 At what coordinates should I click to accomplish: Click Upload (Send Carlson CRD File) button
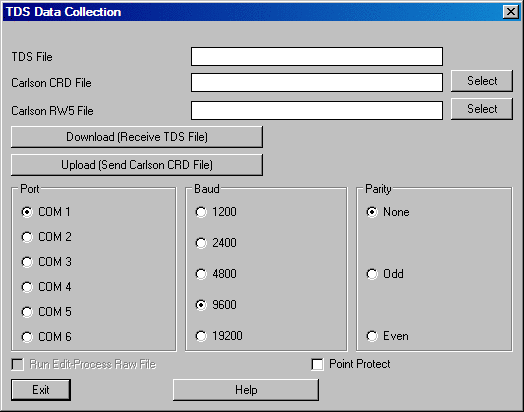coord(137,165)
